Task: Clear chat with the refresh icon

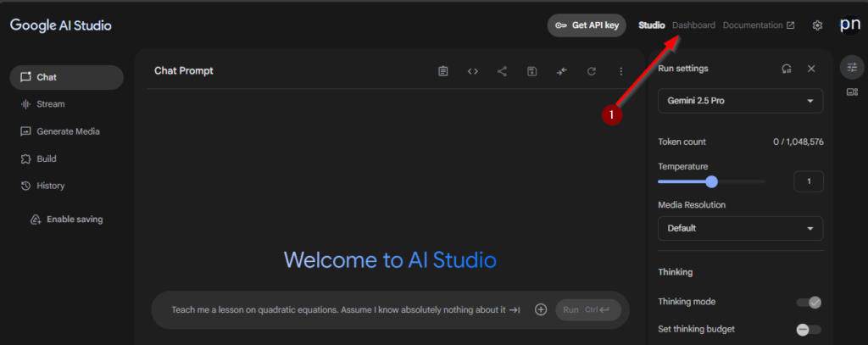Action: (591, 71)
